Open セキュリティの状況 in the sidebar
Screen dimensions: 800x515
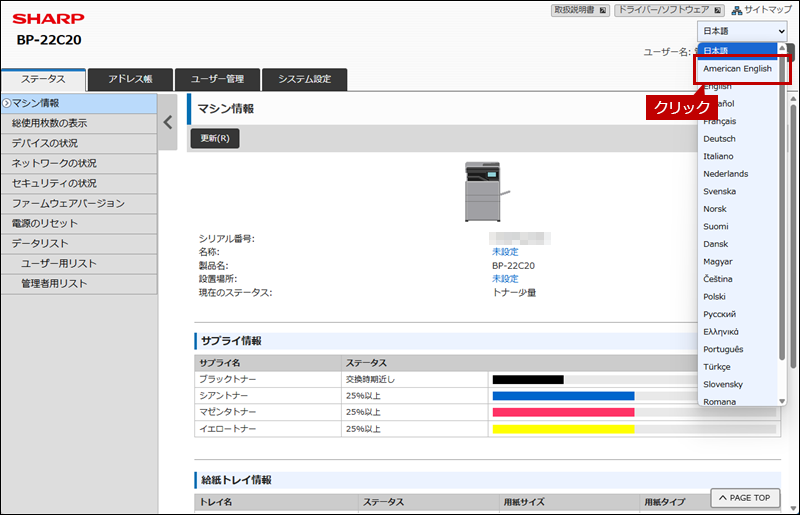pos(79,183)
